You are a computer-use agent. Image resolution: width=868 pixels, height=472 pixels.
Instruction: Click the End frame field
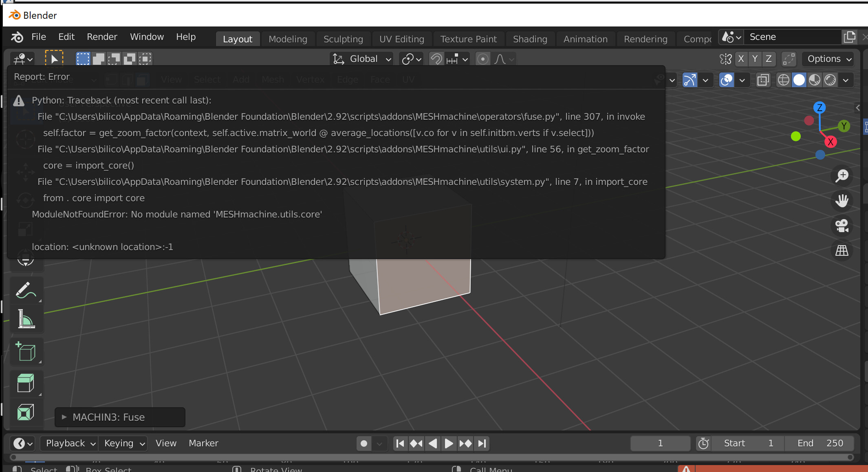tap(819, 443)
